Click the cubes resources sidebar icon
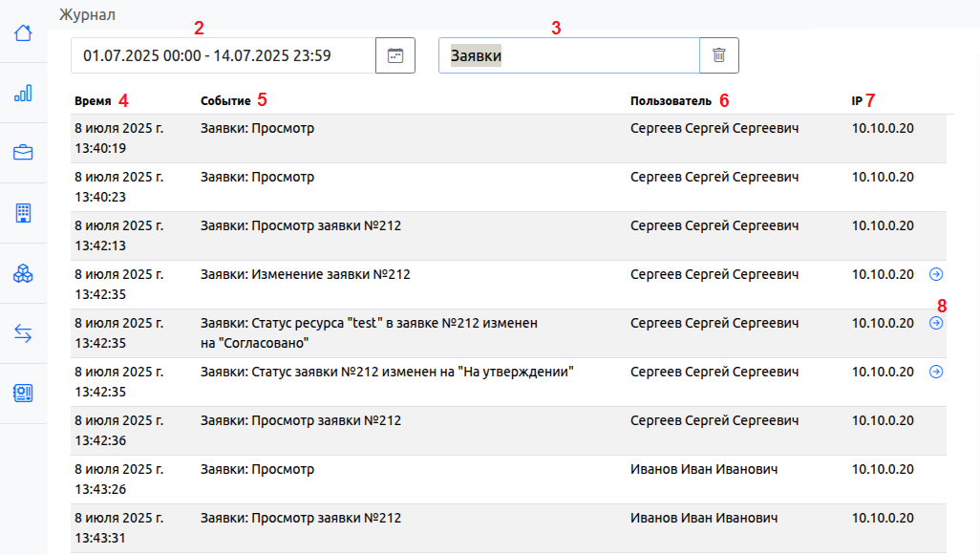Image resolution: width=980 pixels, height=555 pixels. 23,273
